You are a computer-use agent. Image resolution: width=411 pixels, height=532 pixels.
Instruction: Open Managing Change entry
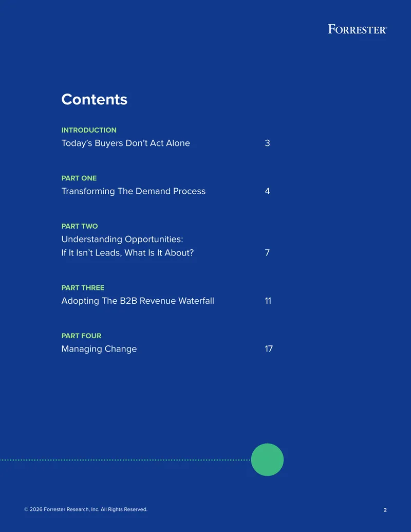pos(99,349)
